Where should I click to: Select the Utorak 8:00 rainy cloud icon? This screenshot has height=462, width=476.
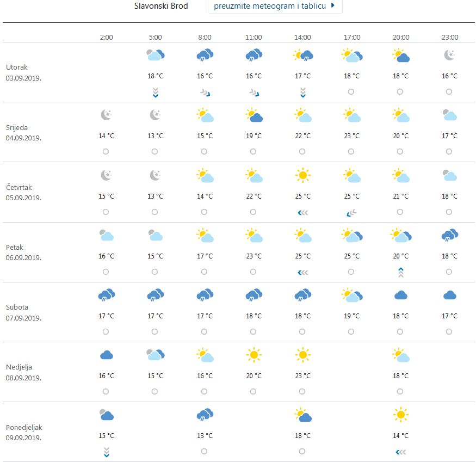coord(205,54)
